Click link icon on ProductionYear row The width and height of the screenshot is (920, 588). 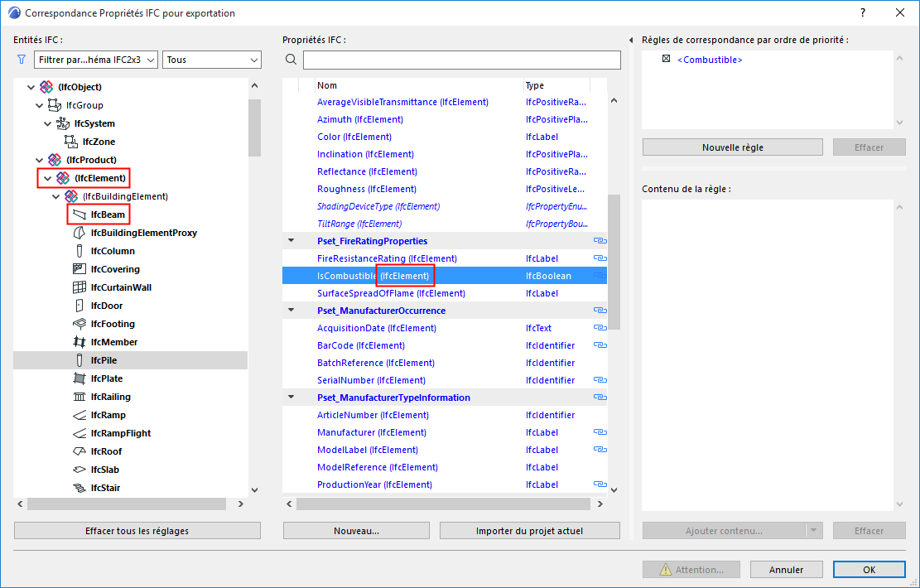600,484
